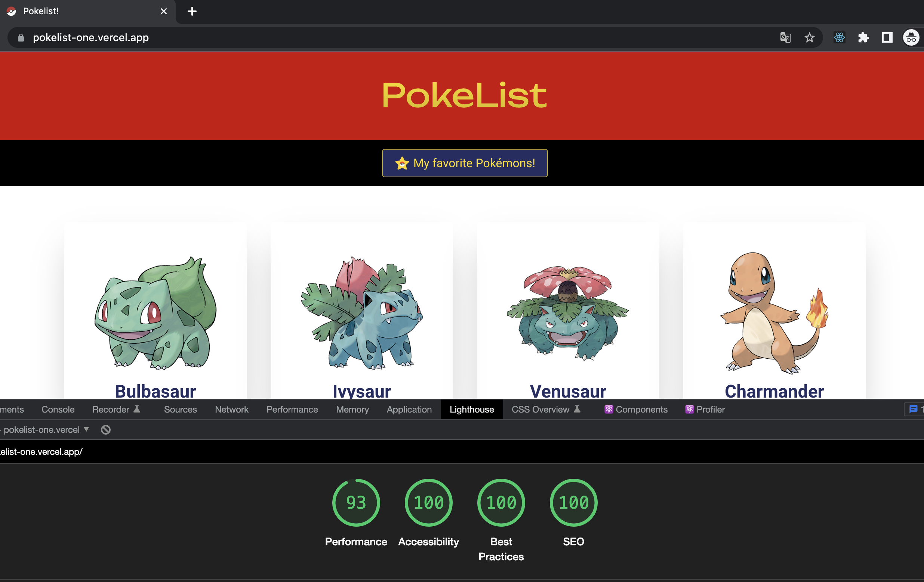Click the My favorite Pokémons! button
Viewport: 924px width, 582px height.
[x=464, y=163]
